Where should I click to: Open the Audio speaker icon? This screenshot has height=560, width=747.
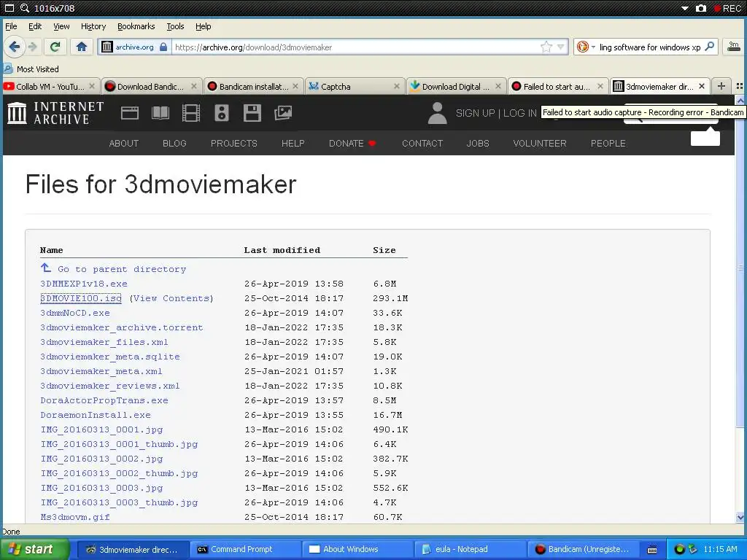(222, 113)
